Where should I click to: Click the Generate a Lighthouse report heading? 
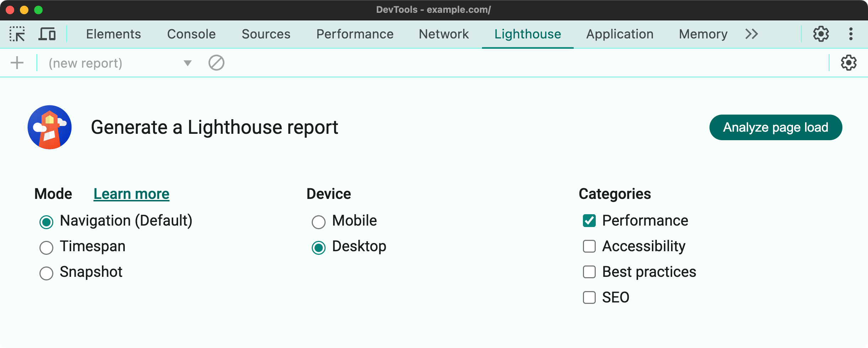coord(214,127)
